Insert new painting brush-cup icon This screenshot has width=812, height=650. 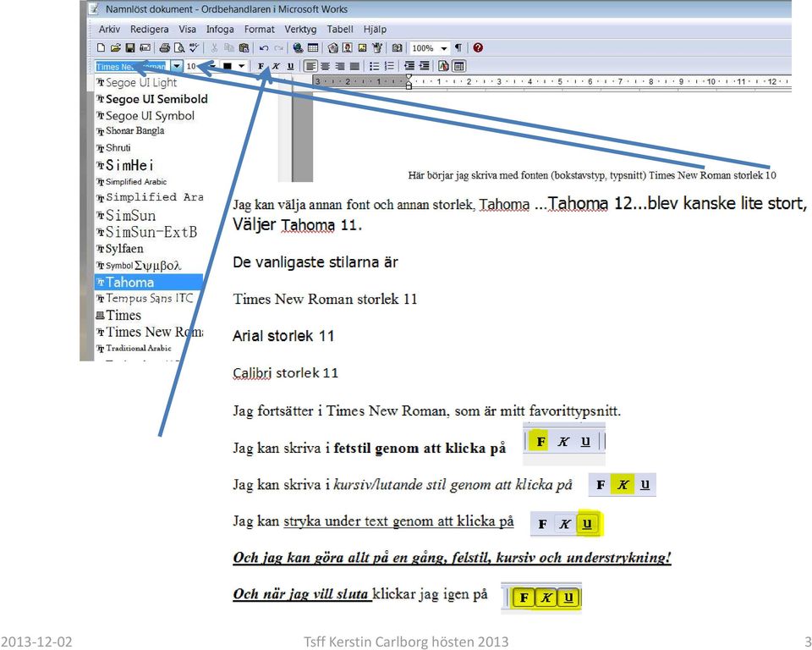[377, 47]
